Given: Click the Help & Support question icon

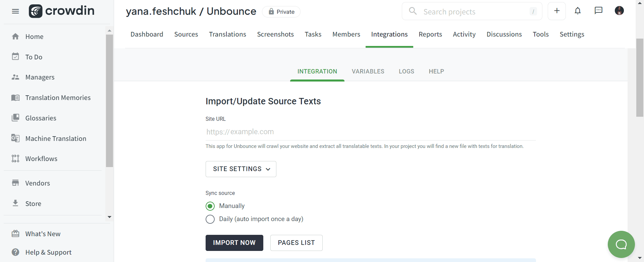Looking at the screenshot, I should 15,252.
